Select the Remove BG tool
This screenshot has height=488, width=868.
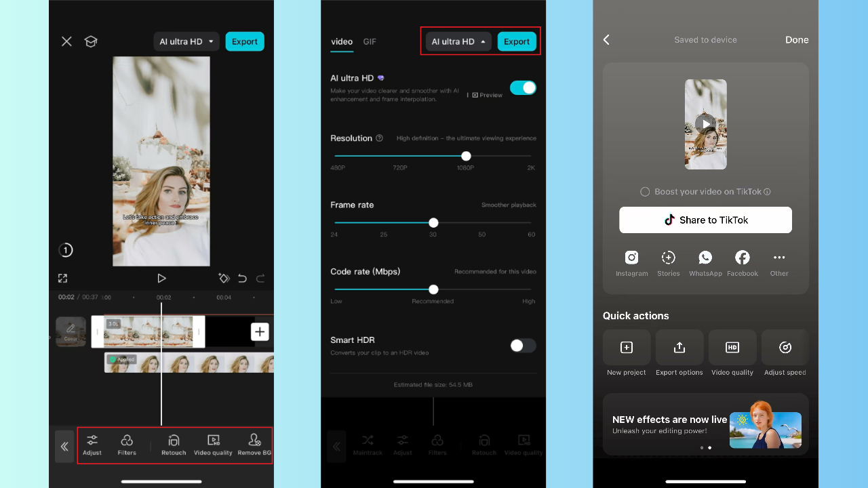click(x=254, y=445)
